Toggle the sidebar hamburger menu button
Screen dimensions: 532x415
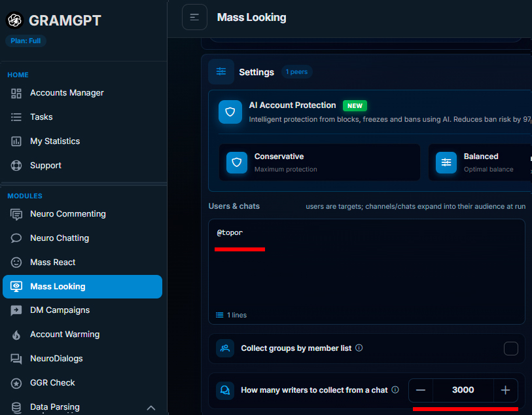click(x=194, y=17)
